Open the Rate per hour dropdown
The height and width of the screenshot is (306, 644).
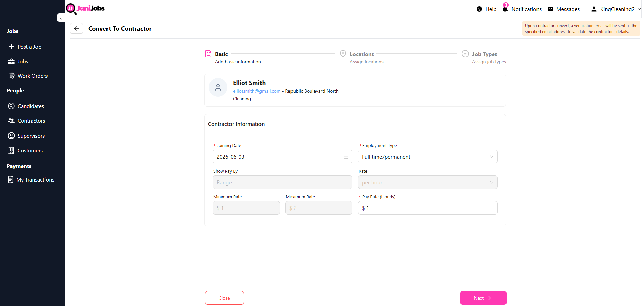tap(428, 182)
